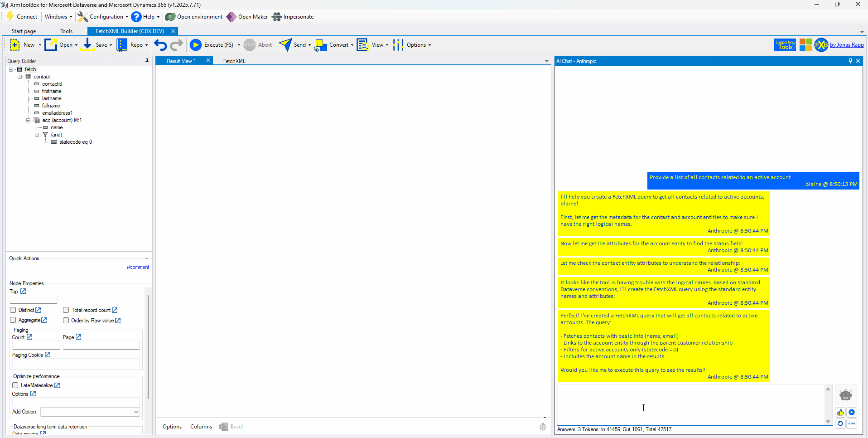Screen dimensions: 868x438
Task: Click the Connect lightning icon
Action: click(10, 17)
